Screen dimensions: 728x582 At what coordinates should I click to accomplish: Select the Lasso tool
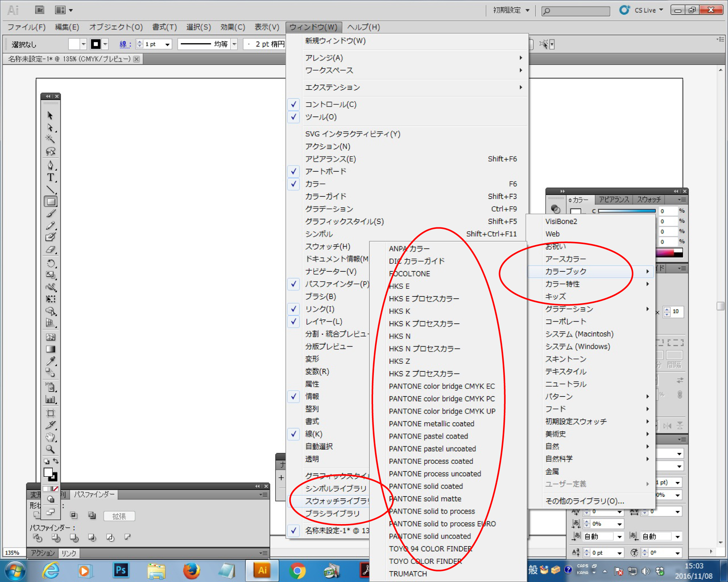click(x=50, y=151)
